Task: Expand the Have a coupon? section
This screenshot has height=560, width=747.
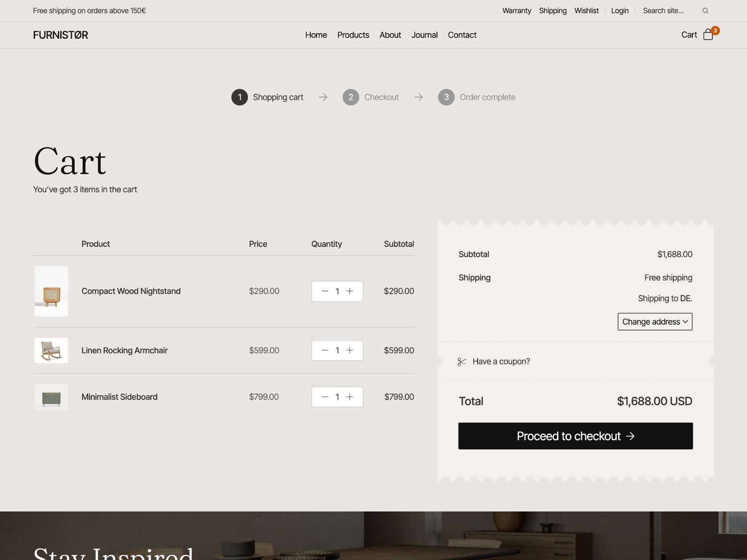Action: click(501, 362)
